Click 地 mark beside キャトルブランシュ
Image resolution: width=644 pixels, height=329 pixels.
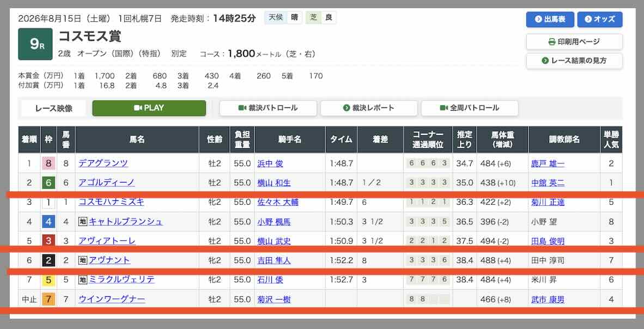click(x=83, y=222)
